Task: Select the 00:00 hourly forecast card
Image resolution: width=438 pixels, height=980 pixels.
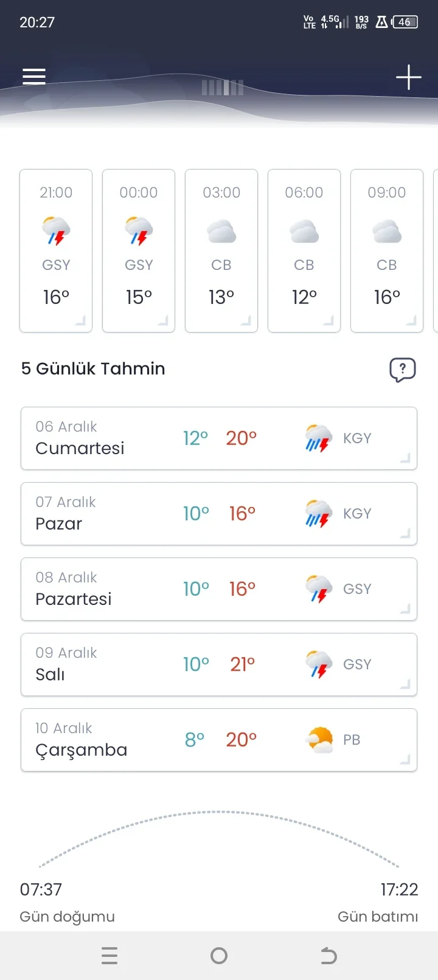Action: (139, 250)
